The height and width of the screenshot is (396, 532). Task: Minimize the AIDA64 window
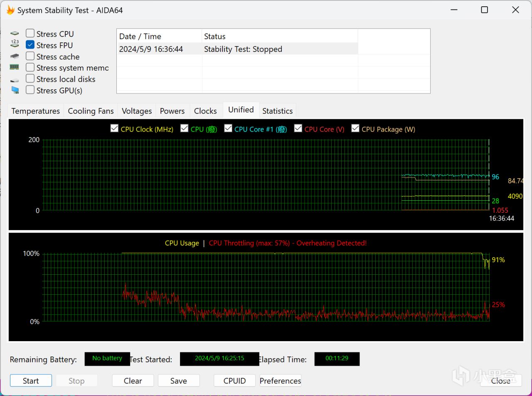point(454,10)
